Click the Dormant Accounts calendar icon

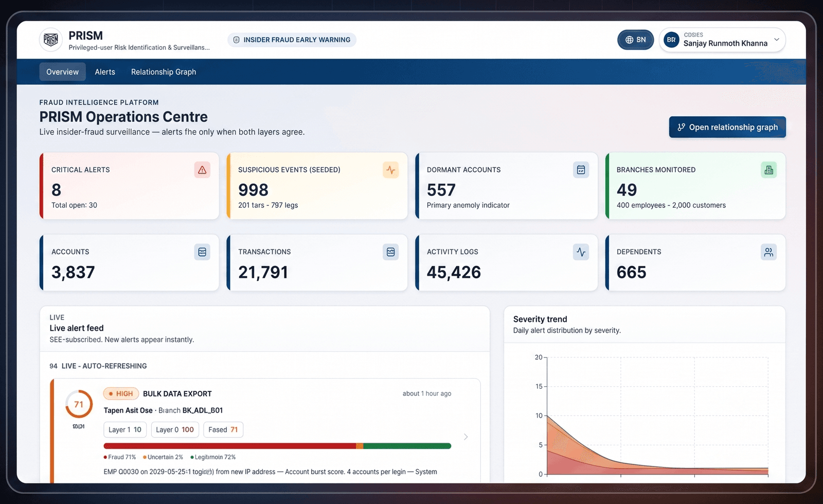pyautogui.click(x=581, y=170)
